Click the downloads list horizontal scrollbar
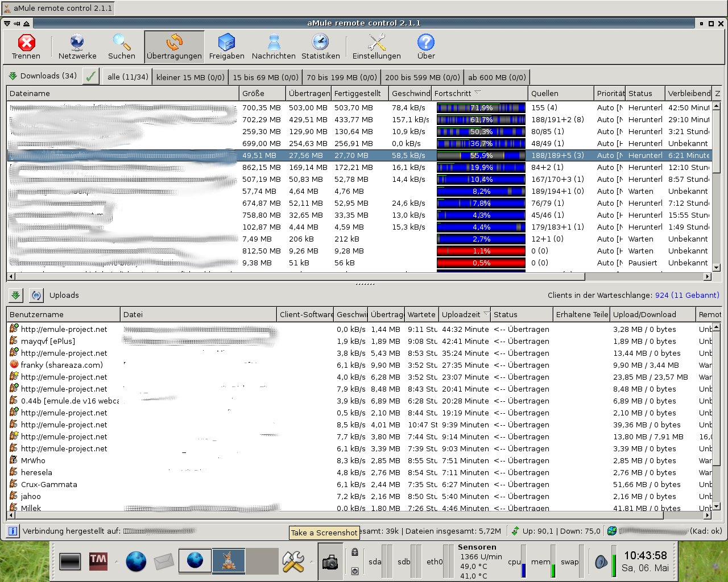 coord(296,277)
